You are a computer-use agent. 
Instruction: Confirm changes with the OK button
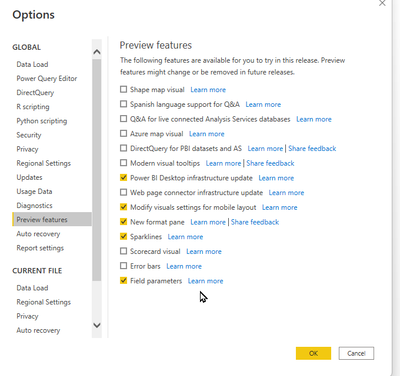pos(313,353)
